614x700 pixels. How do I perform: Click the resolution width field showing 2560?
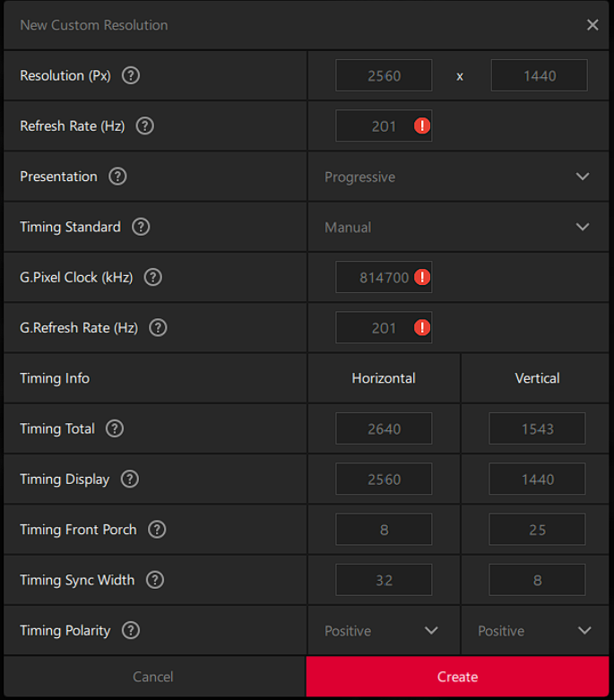384,76
